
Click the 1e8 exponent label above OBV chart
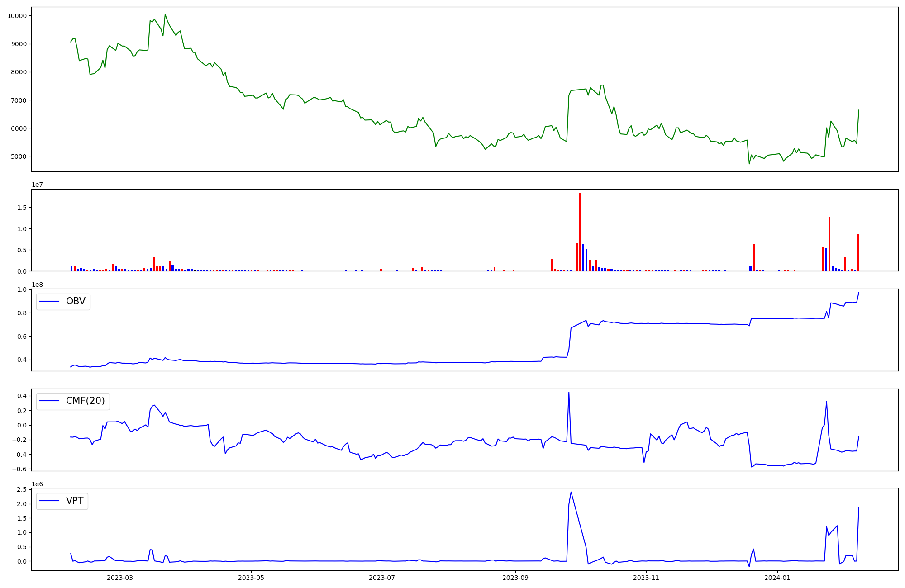coord(37,285)
